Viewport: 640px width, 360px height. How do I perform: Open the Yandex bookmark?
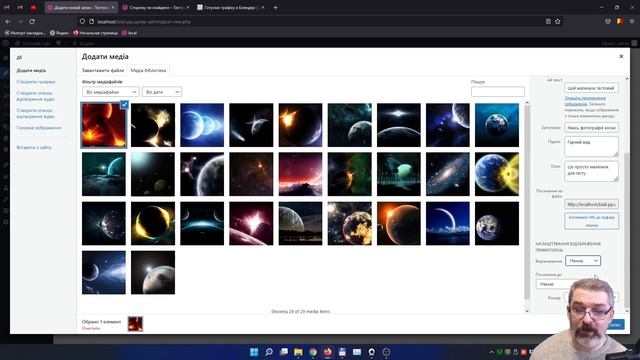coord(59,33)
